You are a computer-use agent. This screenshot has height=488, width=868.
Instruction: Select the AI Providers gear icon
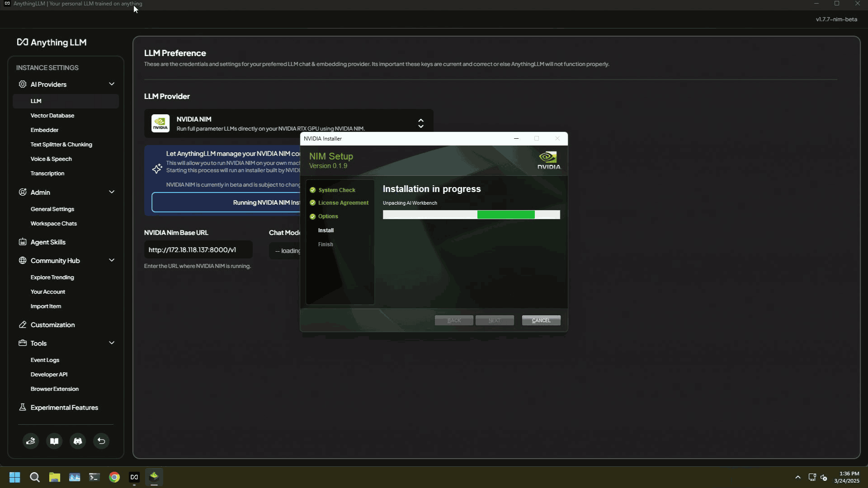(22, 84)
